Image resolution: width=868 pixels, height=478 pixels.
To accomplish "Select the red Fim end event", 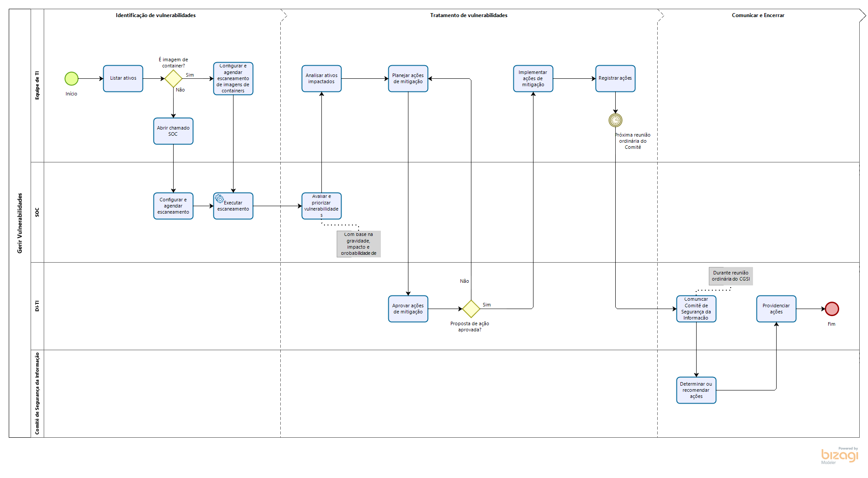I will click(832, 309).
